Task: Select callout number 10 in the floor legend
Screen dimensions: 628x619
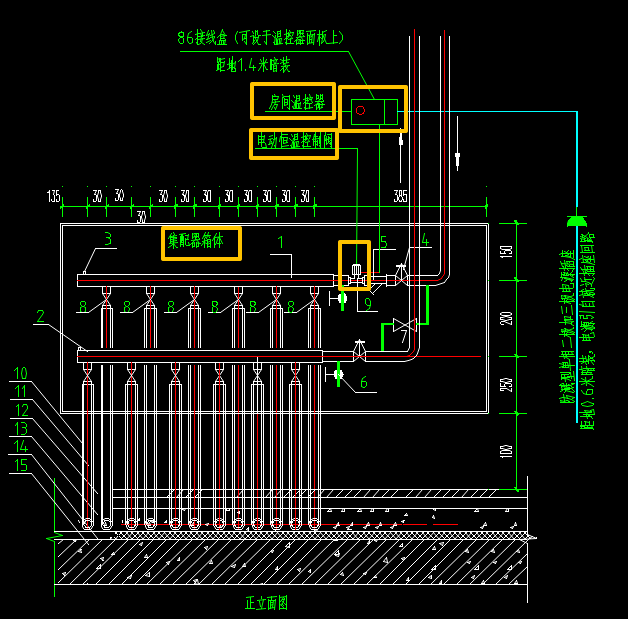Action: pos(20,374)
